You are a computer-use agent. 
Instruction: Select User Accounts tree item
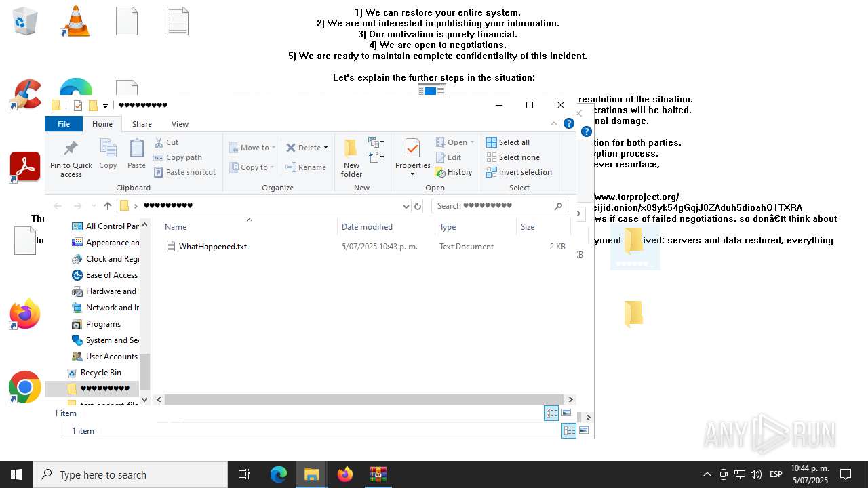pos(105,357)
